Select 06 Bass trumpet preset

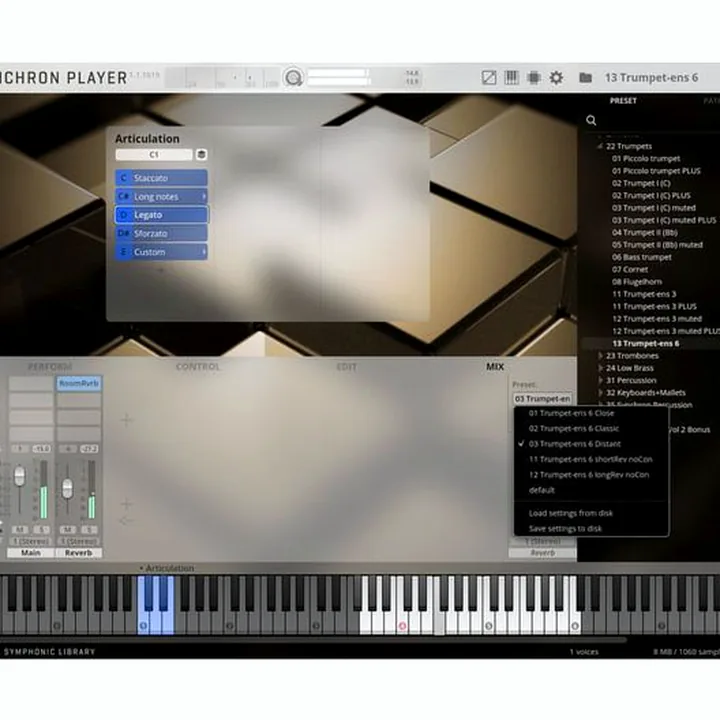641,257
